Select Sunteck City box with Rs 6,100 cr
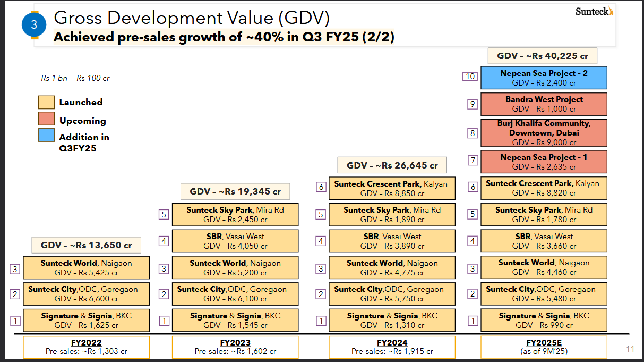 (x=235, y=294)
